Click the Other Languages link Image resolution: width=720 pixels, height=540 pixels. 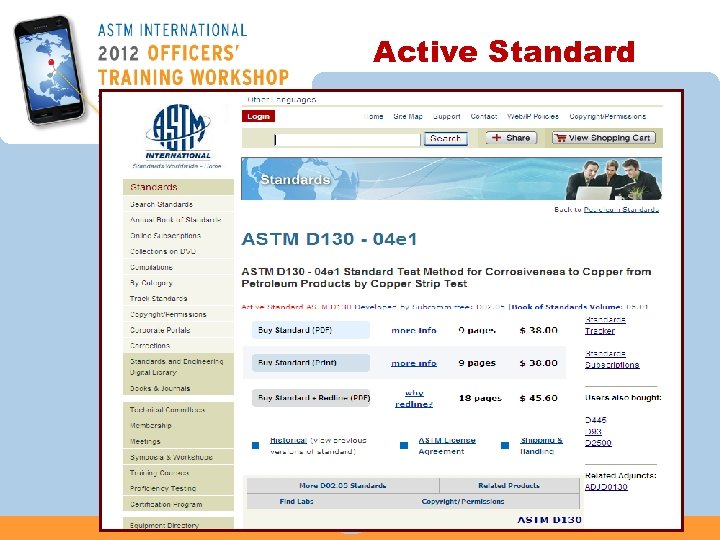[281, 100]
